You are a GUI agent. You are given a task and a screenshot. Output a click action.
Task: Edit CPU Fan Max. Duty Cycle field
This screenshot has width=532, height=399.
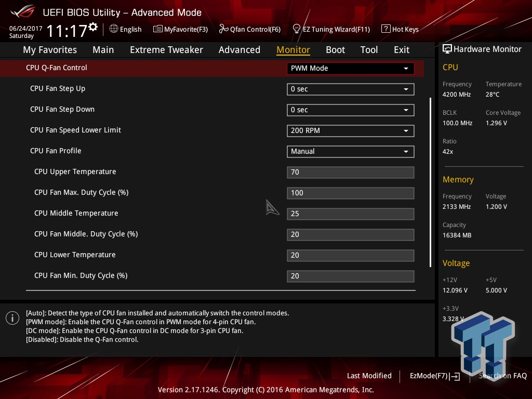[x=351, y=193]
